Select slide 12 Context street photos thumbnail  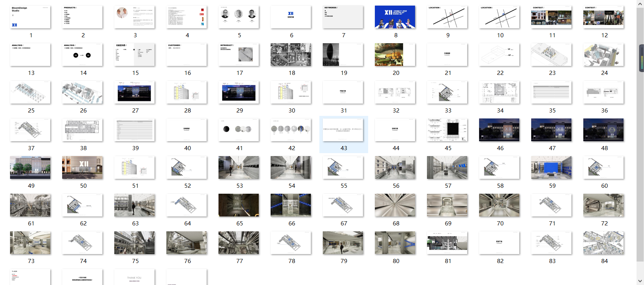[x=603, y=17]
